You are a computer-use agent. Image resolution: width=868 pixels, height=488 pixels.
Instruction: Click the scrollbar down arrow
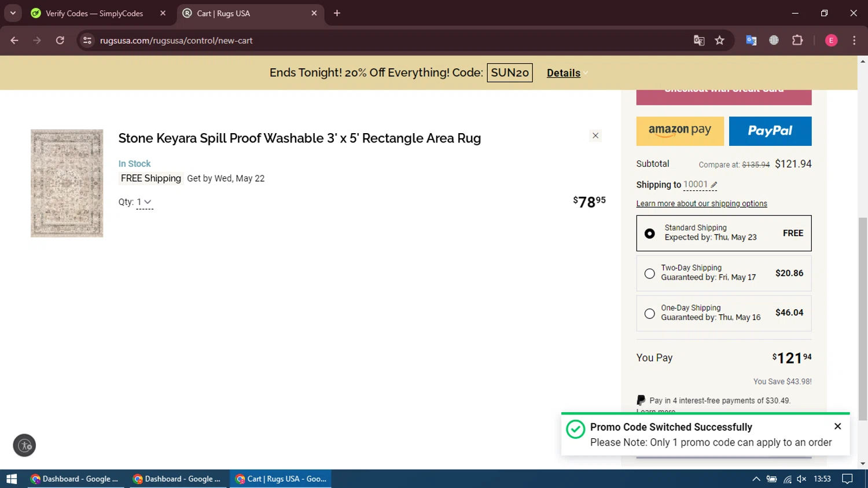pos(863,464)
